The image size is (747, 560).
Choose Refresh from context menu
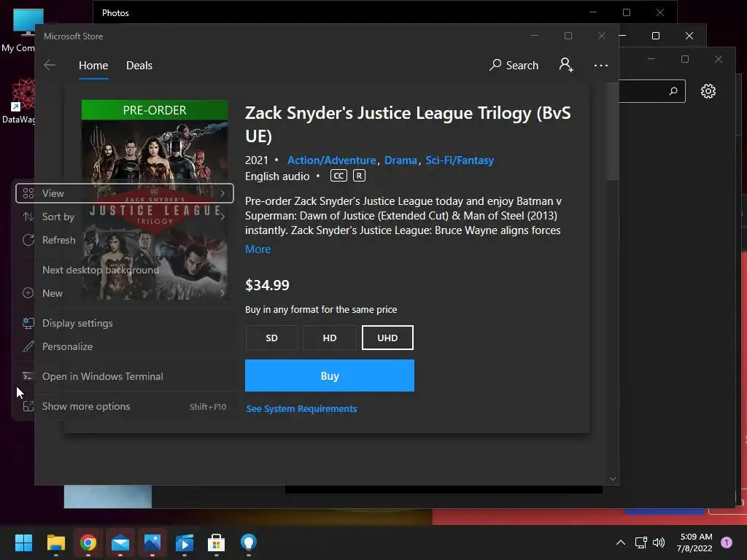(124, 240)
